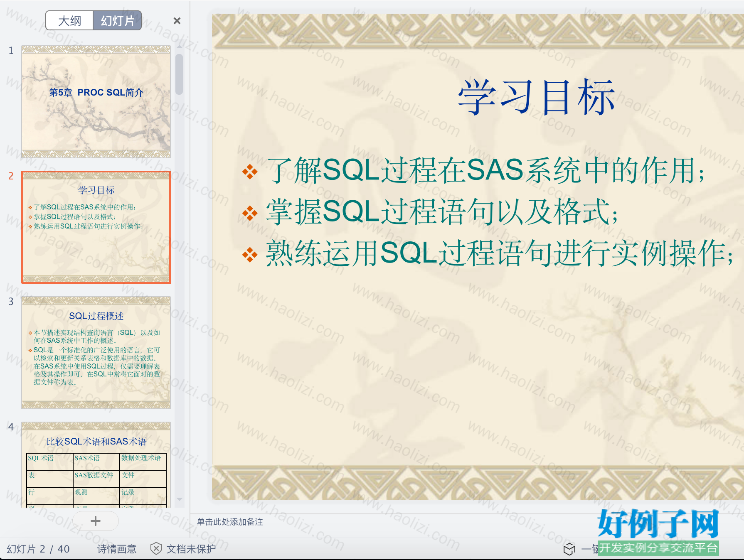Add a new slide with plus button
Image resolution: width=744 pixels, height=560 pixels.
tap(96, 521)
